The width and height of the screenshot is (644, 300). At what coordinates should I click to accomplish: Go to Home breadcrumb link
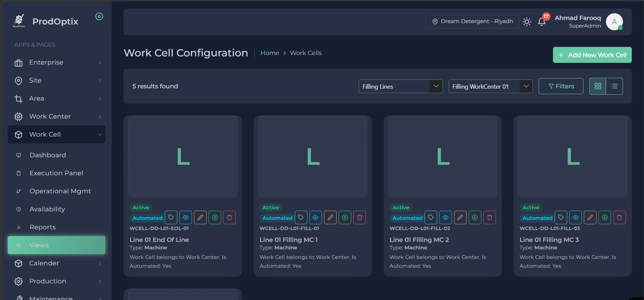pyautogui.click(x=270, y=53)
